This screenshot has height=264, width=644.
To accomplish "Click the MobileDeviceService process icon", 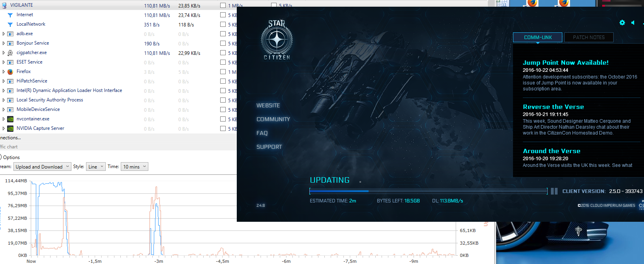I will 10,110.
